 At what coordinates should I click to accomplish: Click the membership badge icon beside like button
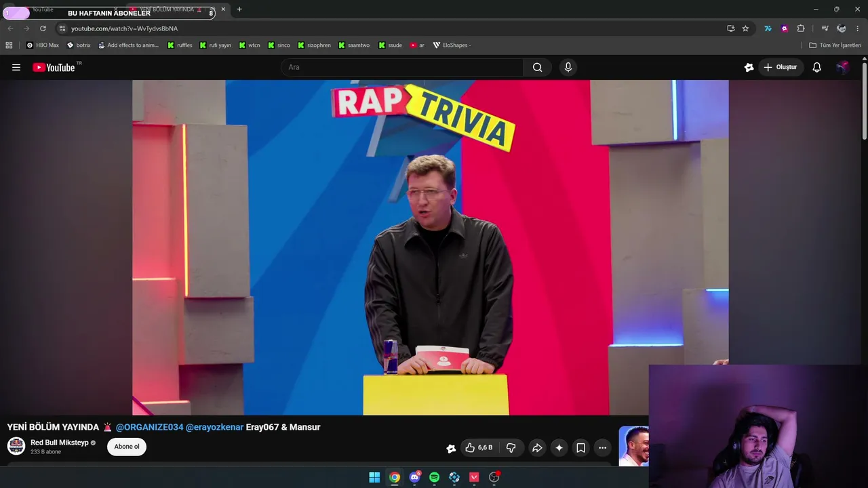tap(451, 448)
